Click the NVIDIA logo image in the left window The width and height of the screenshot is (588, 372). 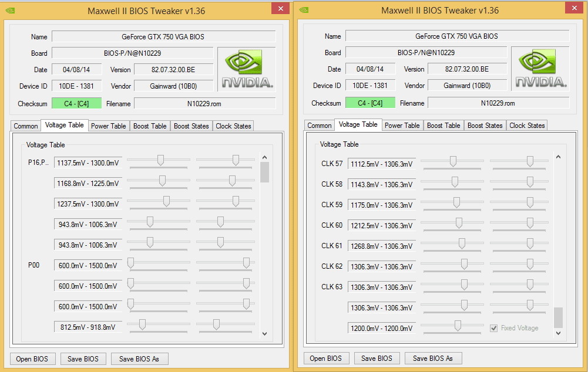point(246,69)
